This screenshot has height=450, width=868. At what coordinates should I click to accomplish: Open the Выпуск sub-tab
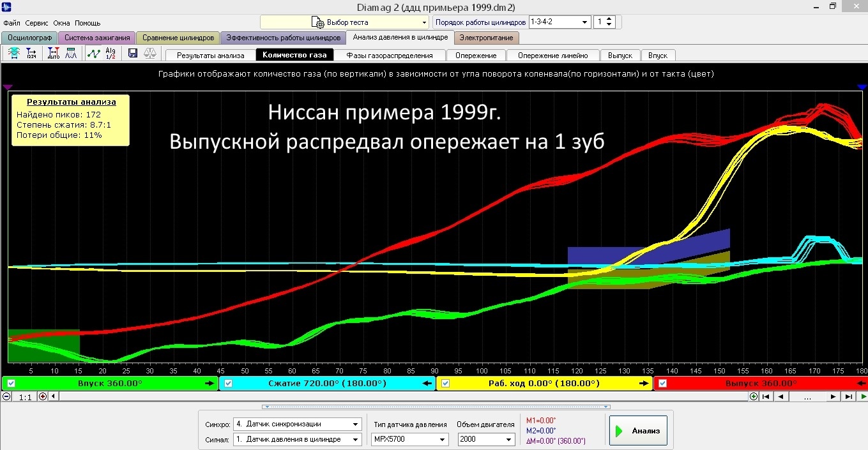620,56
